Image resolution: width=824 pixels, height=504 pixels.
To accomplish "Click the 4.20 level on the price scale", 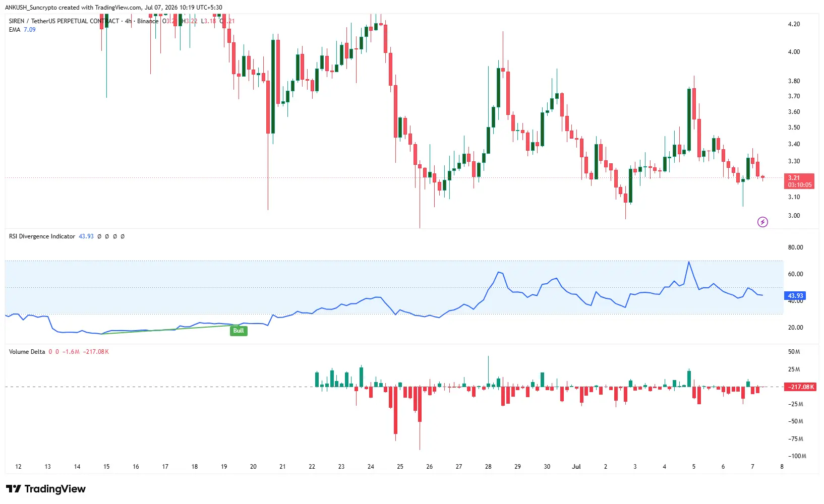I will point(794,24).
